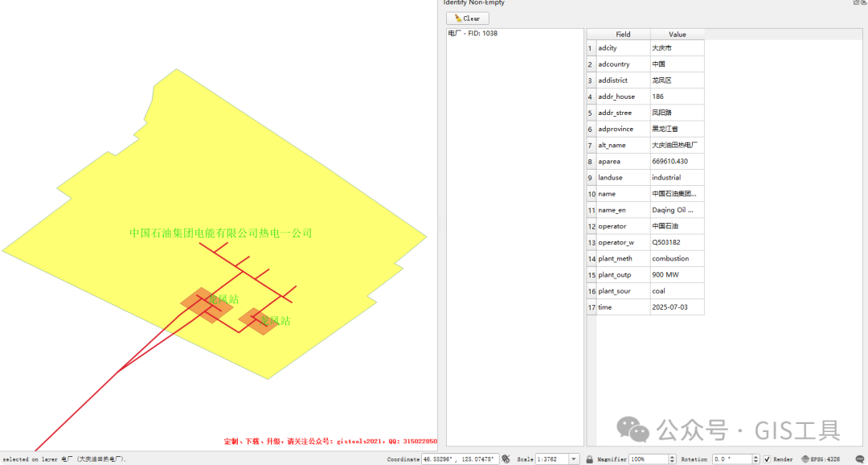Select the value 中国石油集团... in the table
The height and width of the screenshot is (465, 868).
click(677, 194)
